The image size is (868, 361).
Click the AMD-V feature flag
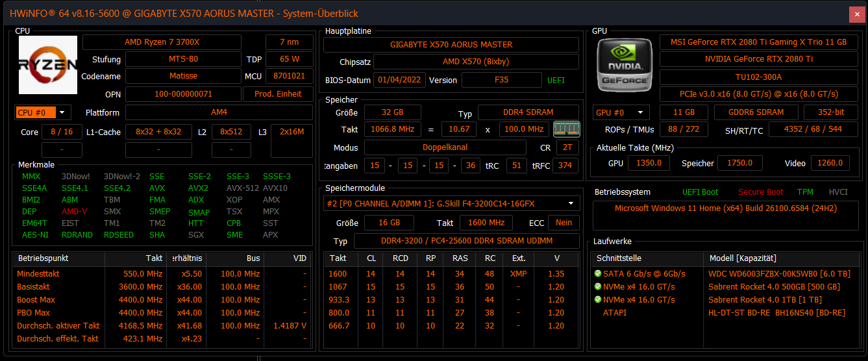coord(75,212)
